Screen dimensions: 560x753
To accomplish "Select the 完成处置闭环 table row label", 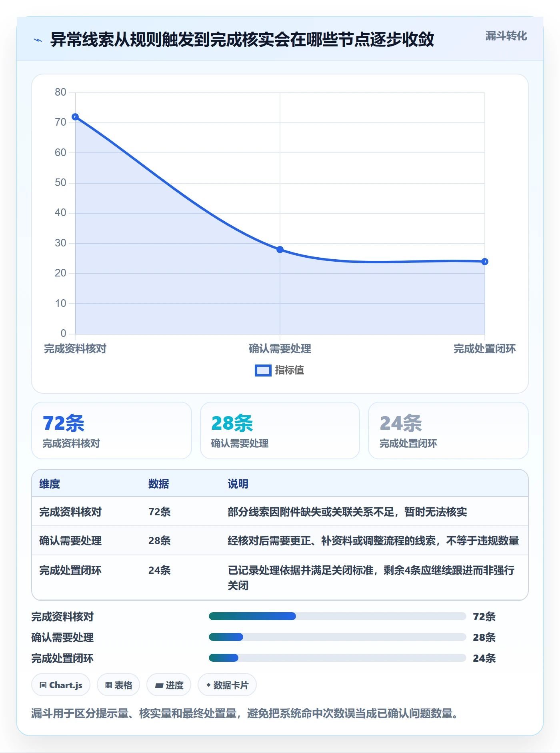I will [x=70, y=570].
